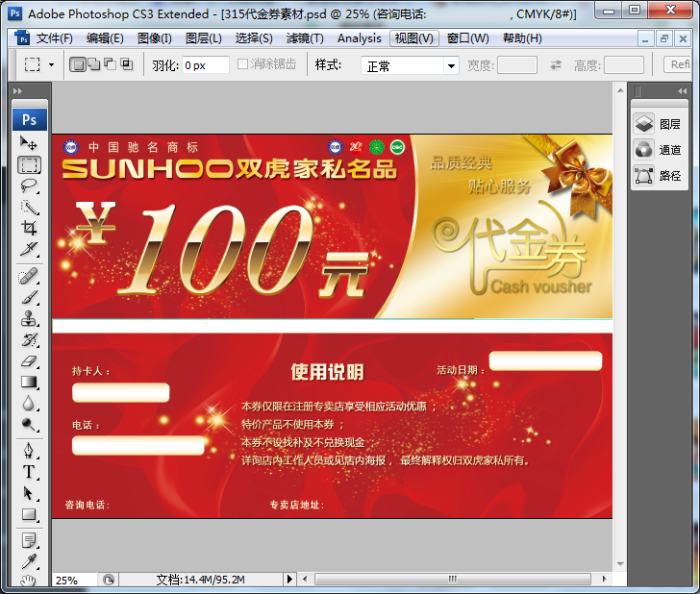
Task: Click the Ps logo atop the toolbox
Action: (30, 119)
